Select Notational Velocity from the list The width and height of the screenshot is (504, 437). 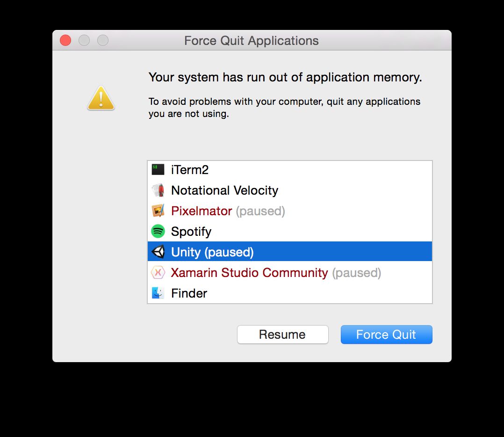tap(290, 190)
